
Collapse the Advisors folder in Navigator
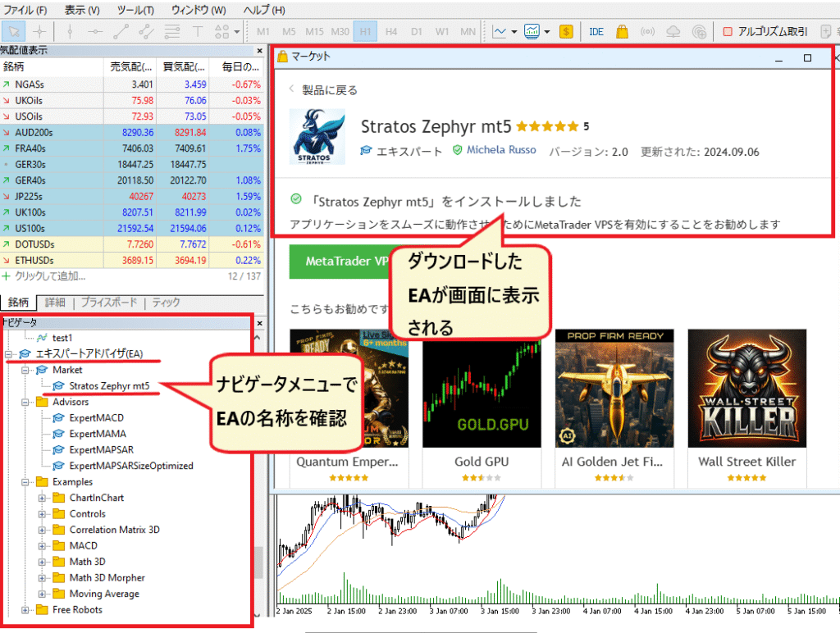point(26,402)
